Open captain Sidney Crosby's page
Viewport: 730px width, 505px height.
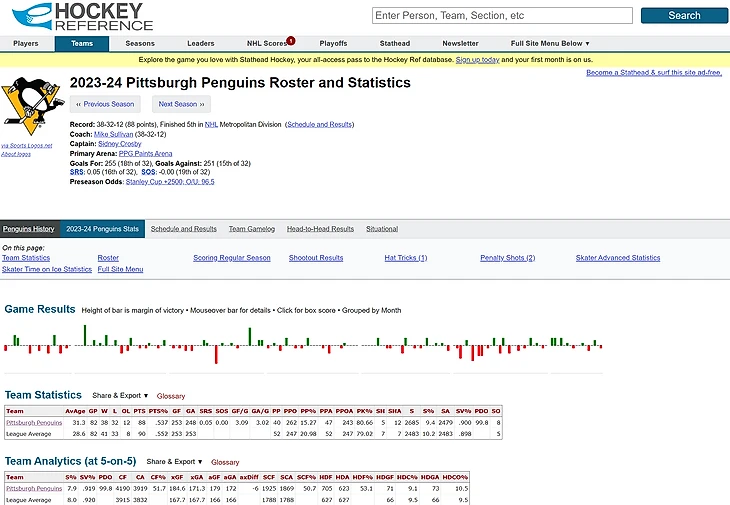(x=120, y=144)
